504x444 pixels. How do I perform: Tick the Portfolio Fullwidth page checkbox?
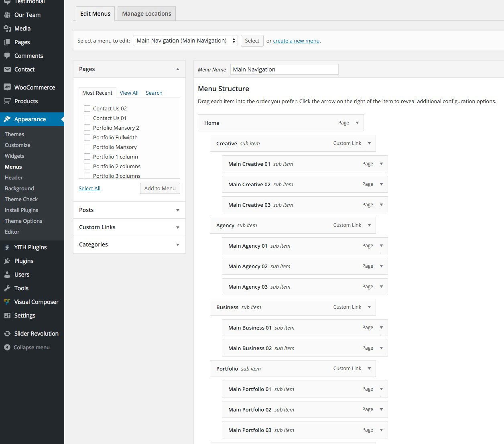point(87,137)
